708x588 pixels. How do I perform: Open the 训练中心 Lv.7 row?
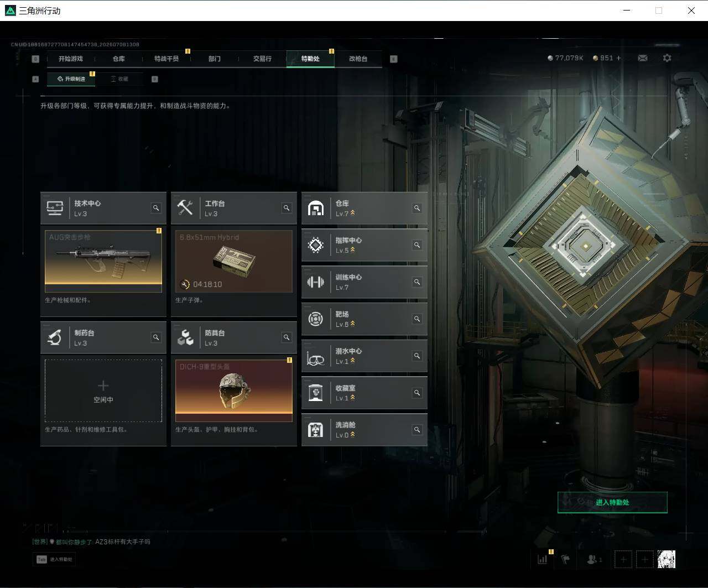[365, 282]
